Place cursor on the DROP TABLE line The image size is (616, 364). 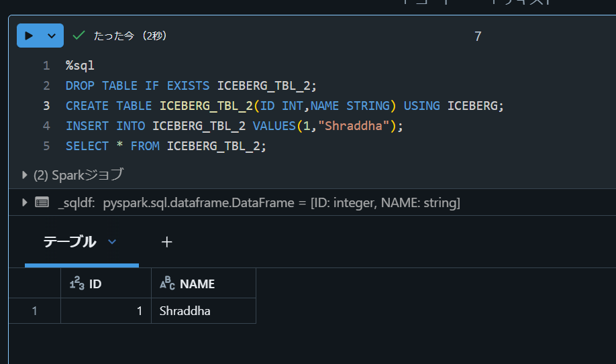191,86
